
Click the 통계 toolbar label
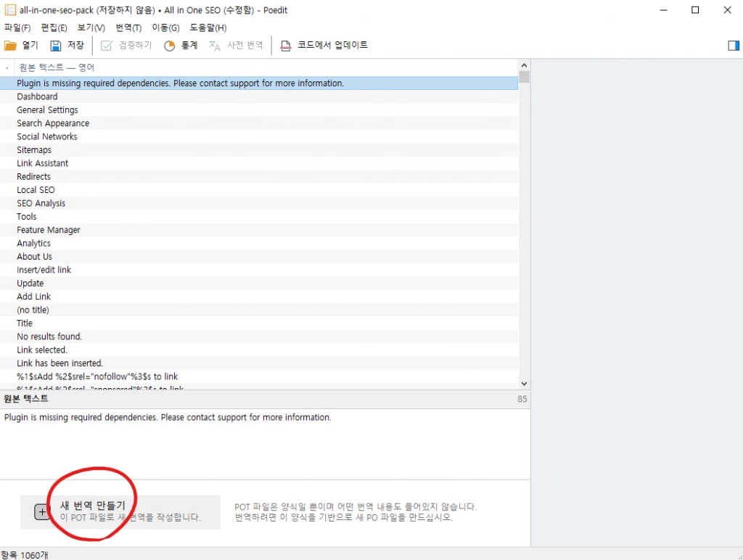[x=189, y=45]
